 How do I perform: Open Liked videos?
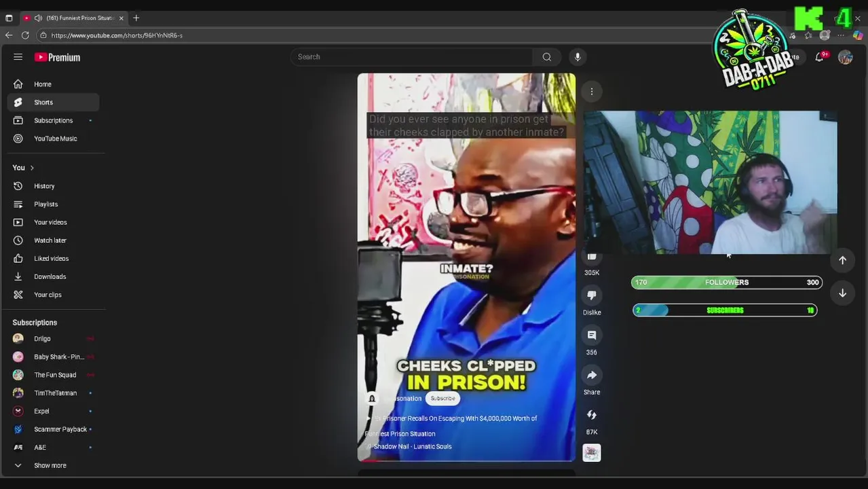(53, 259)
